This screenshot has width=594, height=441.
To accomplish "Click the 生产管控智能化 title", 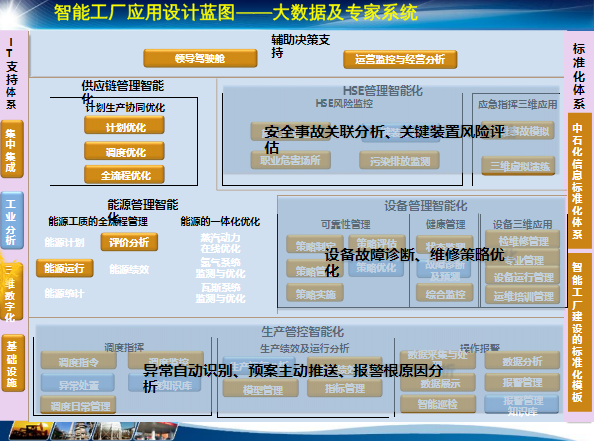I will [303, 332].
